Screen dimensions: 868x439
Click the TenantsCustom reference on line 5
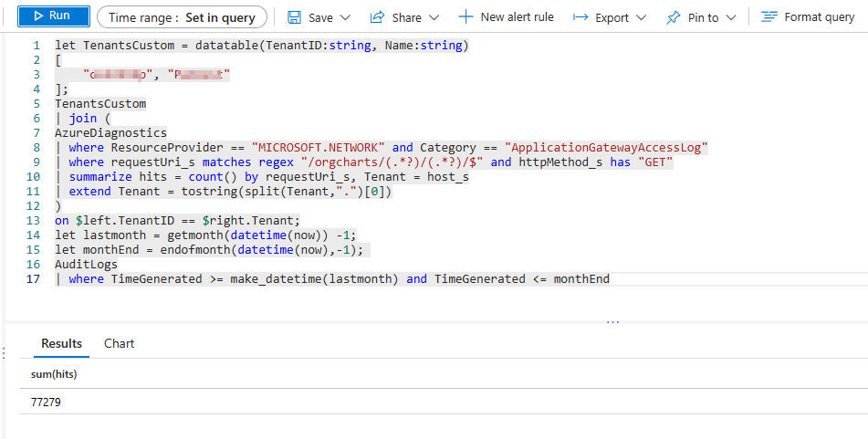pos(100,103)
